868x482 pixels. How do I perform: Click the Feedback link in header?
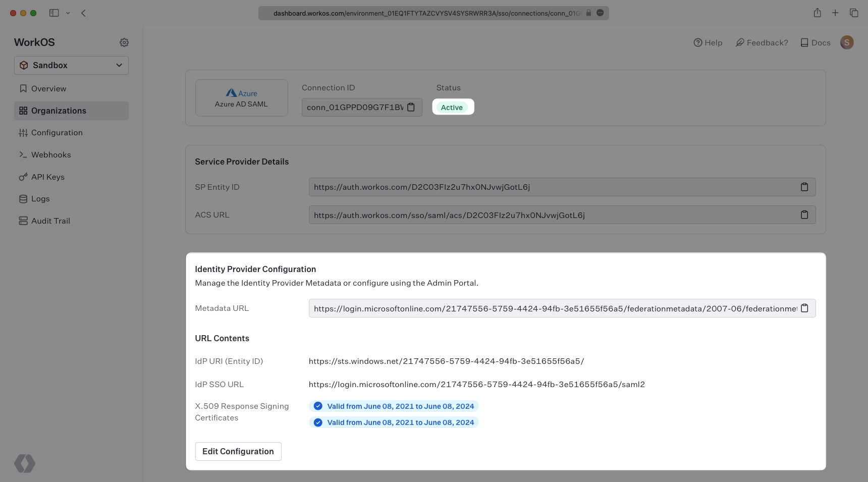click(x=762, y=43)
